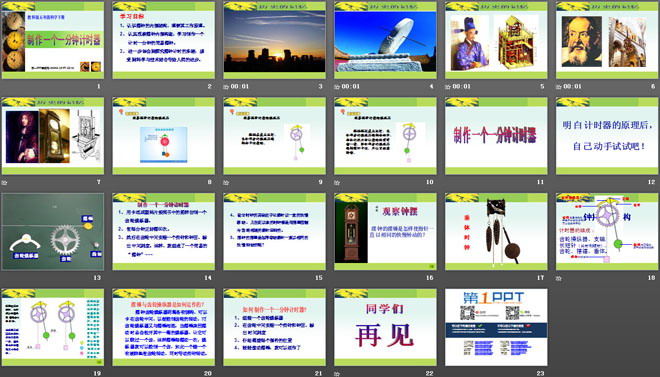Select slide 15 thumbnail
This screenshot has width=660, height=377.
click(x=274, y=231)
